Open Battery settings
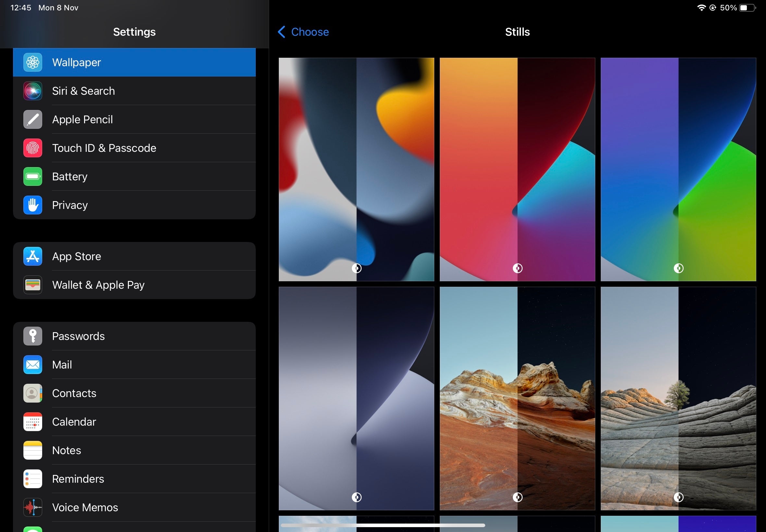The height and width of the screenshot is (532, 766). tap(134, 176)
